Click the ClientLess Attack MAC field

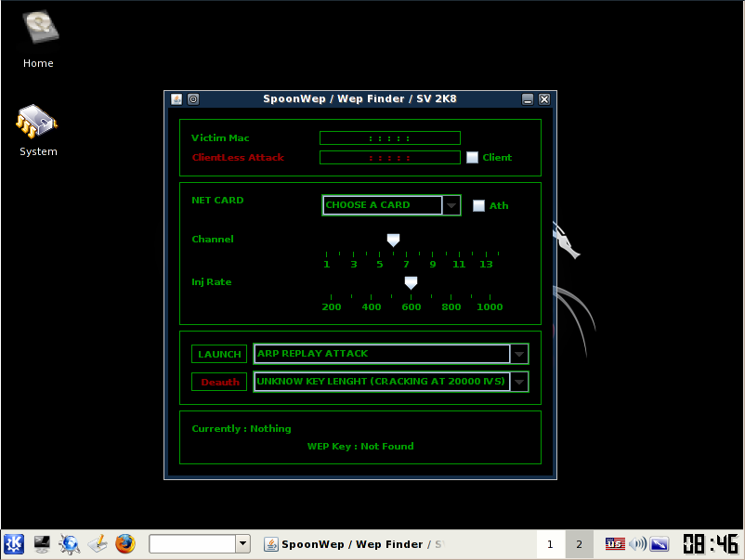pyautogui.click(x=390, y=157)
